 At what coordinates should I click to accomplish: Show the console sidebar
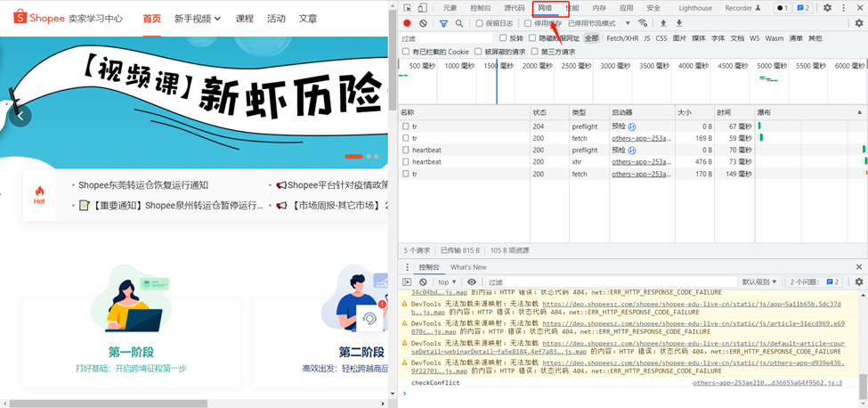(x=407, y=282)
